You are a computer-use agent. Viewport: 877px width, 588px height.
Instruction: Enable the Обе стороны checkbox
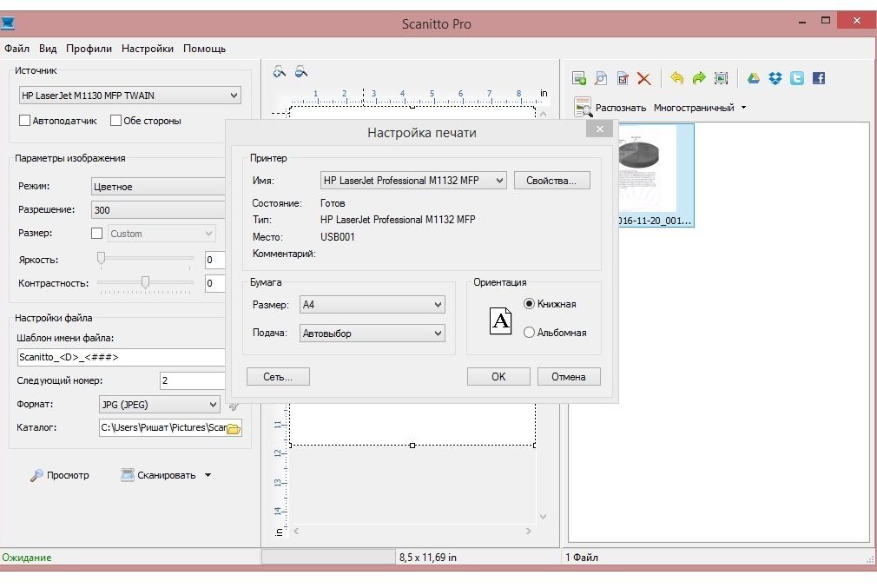(115, 120)
